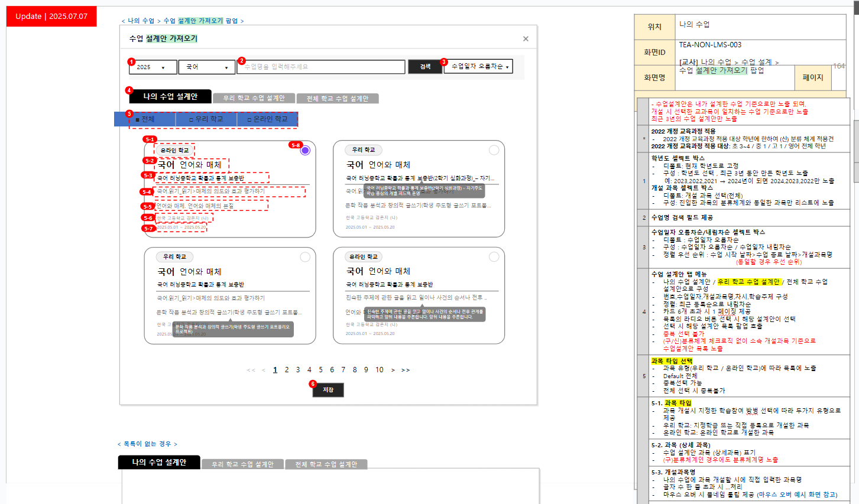Select the radio button on the bottom-left card
The width and height of the screenshot is (859, 504).
pos(305,257)
